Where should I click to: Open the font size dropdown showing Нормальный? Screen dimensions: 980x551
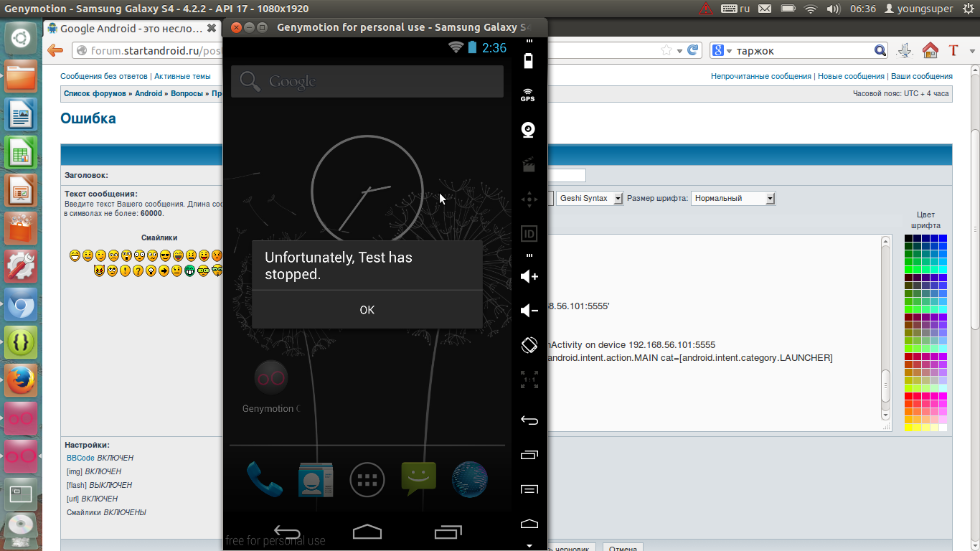tap(733, 198)
